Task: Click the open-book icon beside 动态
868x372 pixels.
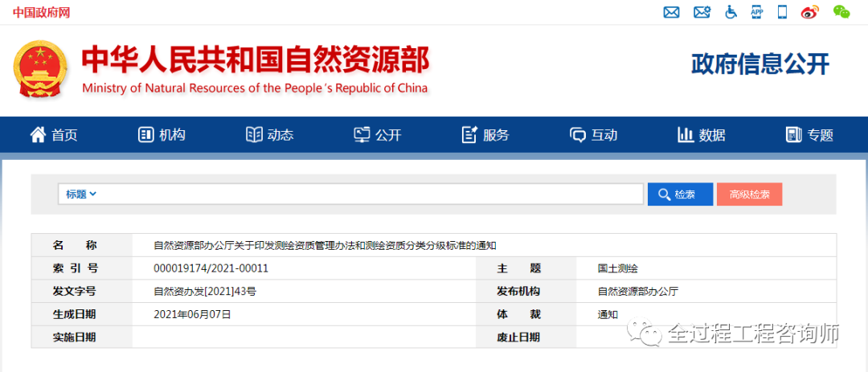Action: 253,134
